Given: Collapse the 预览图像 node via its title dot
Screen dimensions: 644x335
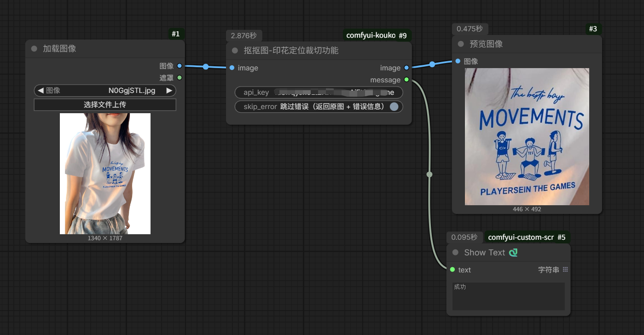Looking at the screenshot, I should pos(461,44).
